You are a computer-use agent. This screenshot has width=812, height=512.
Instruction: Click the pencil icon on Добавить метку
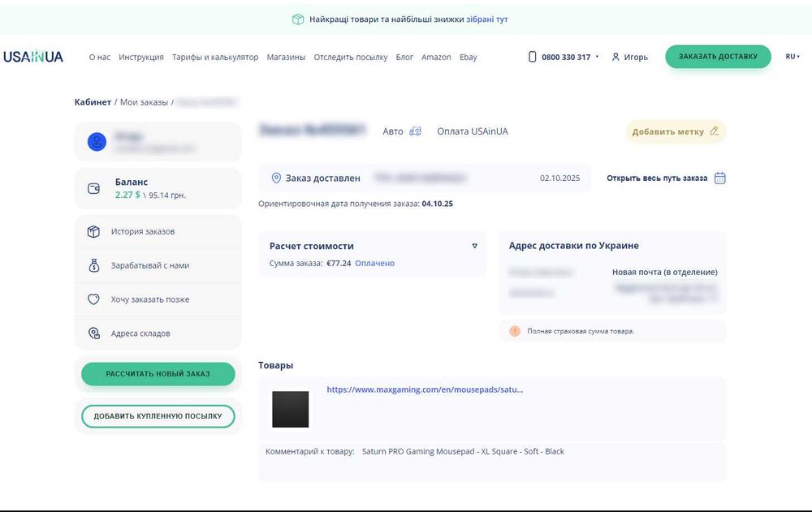click(714, 131)
